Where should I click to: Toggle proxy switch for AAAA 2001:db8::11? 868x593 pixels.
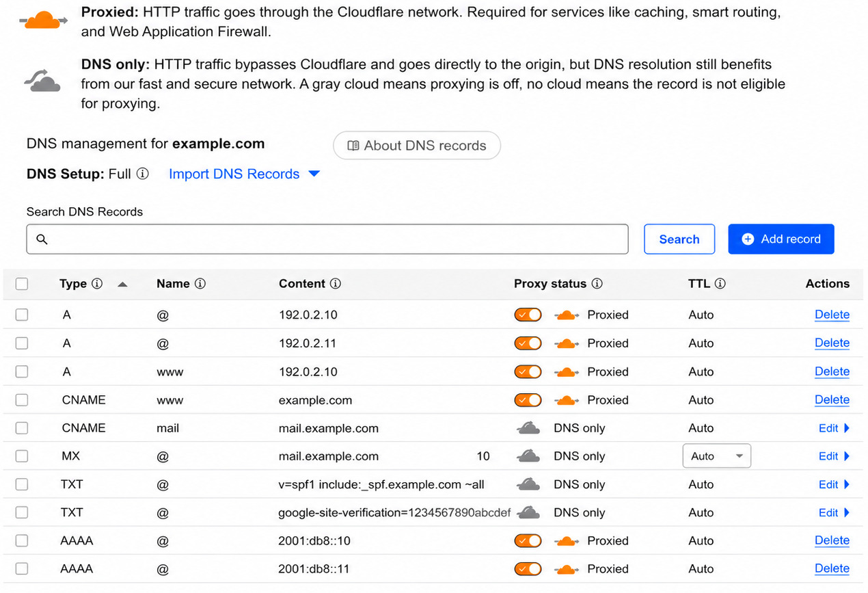point(528,569)
